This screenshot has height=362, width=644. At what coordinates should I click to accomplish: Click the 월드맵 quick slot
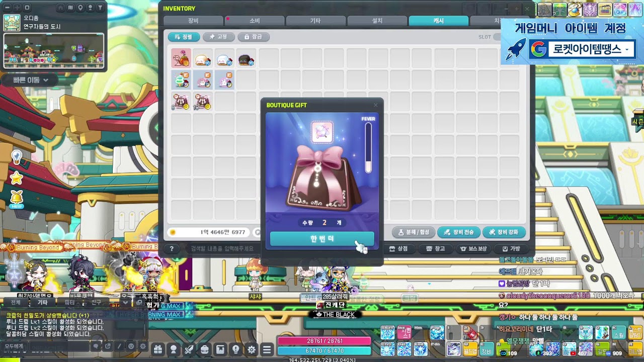(x=470, y=350)
